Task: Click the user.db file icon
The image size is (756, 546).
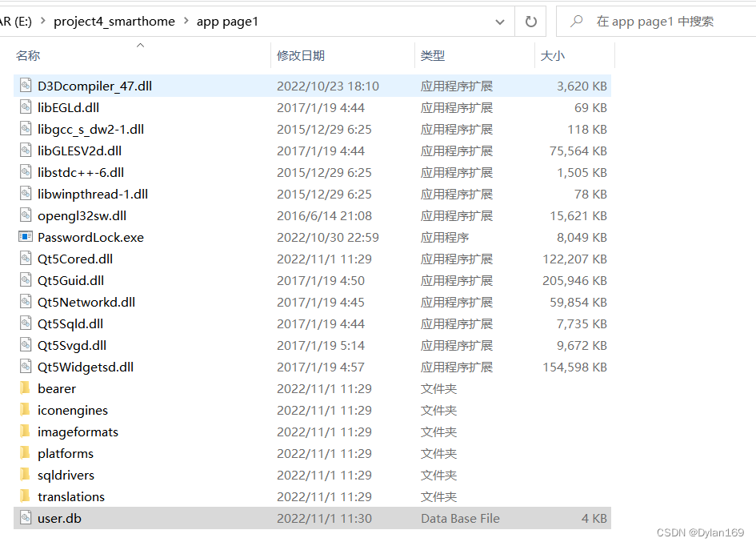Action: pyautogui.click(x=26, y=518)
